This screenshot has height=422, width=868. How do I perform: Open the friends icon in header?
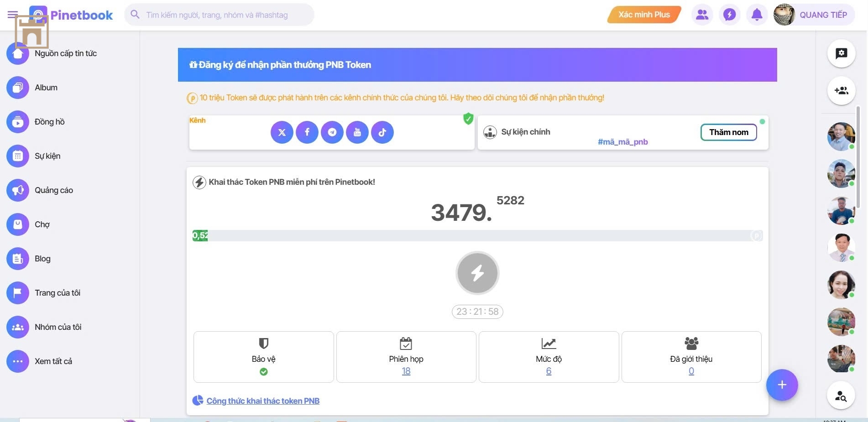tap(702, 15)
